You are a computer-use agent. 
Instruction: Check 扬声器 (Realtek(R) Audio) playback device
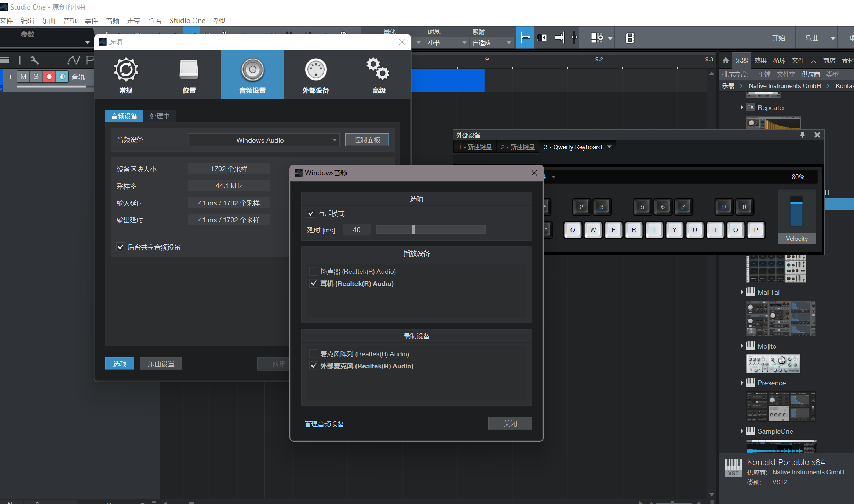(x=314, y=271)
